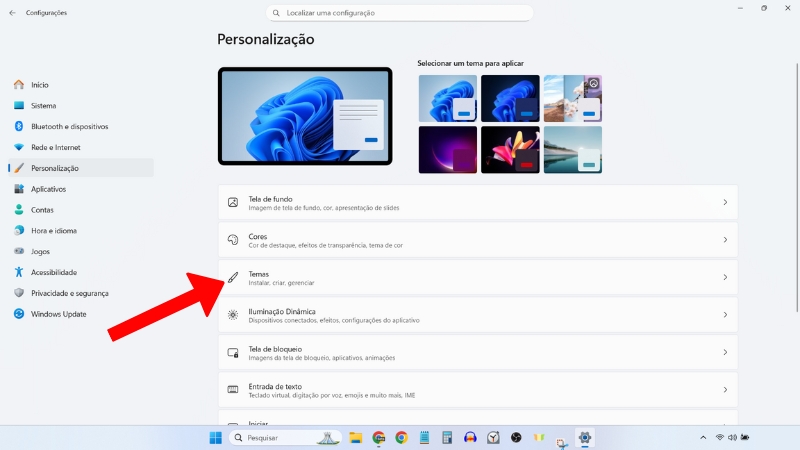Select the purple glow theme thumbnail
Image resolution: width=800 pixels, height=450 pixels.
[x=448, y=149]
